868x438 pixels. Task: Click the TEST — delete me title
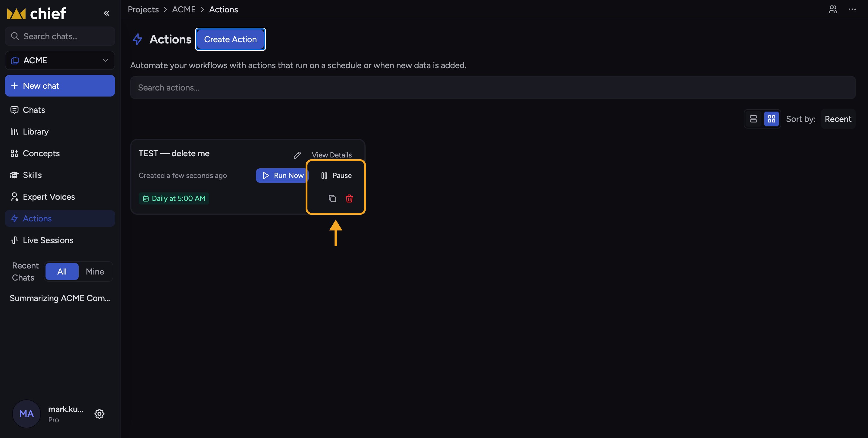[x=174, y=154]
